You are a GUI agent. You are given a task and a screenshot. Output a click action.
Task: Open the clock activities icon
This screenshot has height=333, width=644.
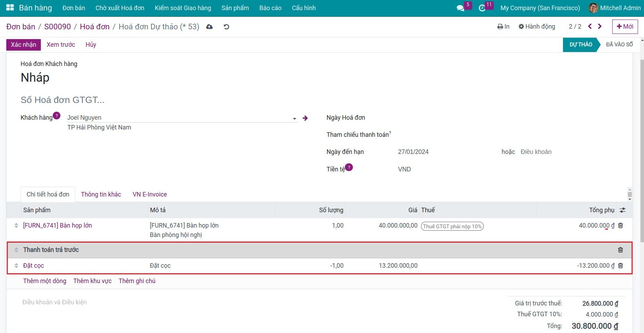pyautogui.click(x=482, y=8)
